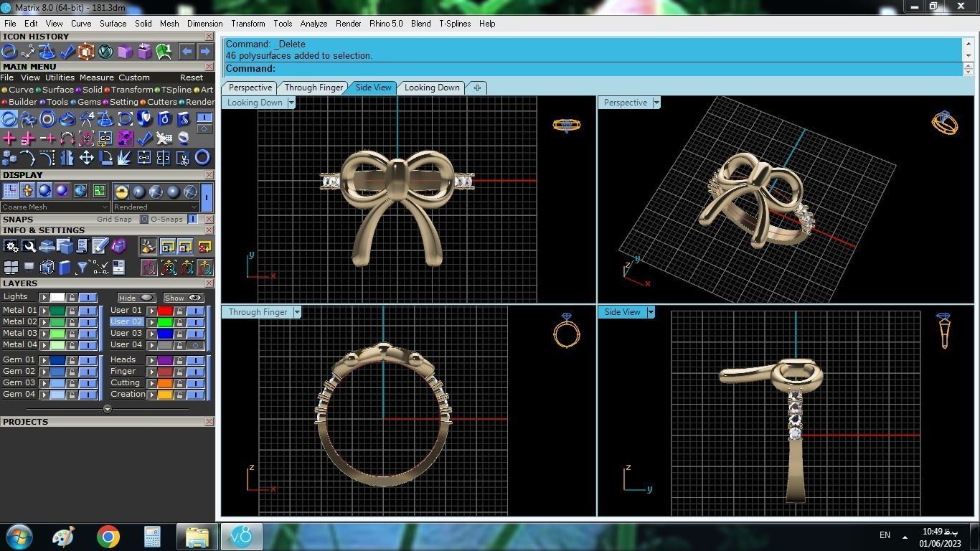Open the Coarse Mesh dropdown
The height and width of the screenshot is (551, 980).
tap(55, 207)
